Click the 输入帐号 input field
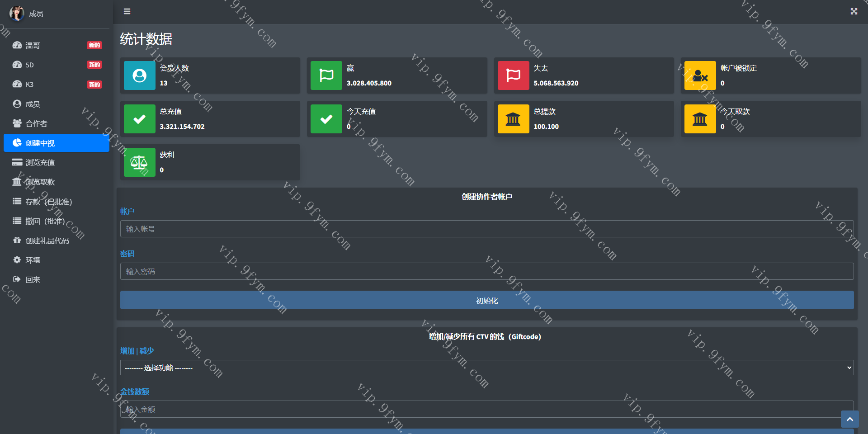Screen dimensions: 868x434 486,229
